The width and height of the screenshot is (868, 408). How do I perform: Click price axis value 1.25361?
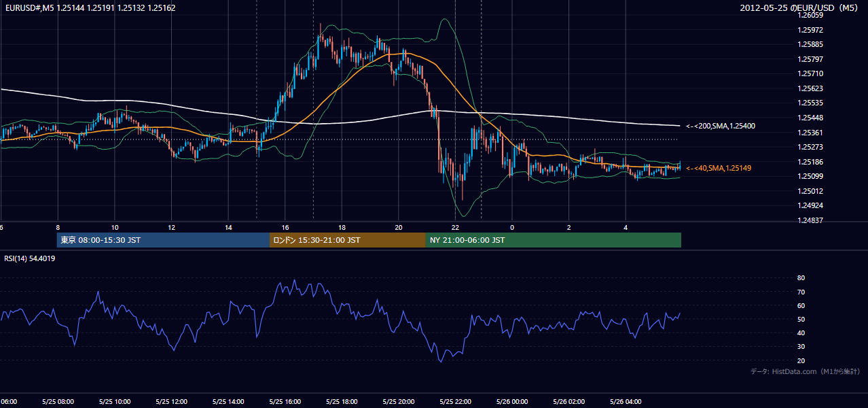click(x=811, y=133)
